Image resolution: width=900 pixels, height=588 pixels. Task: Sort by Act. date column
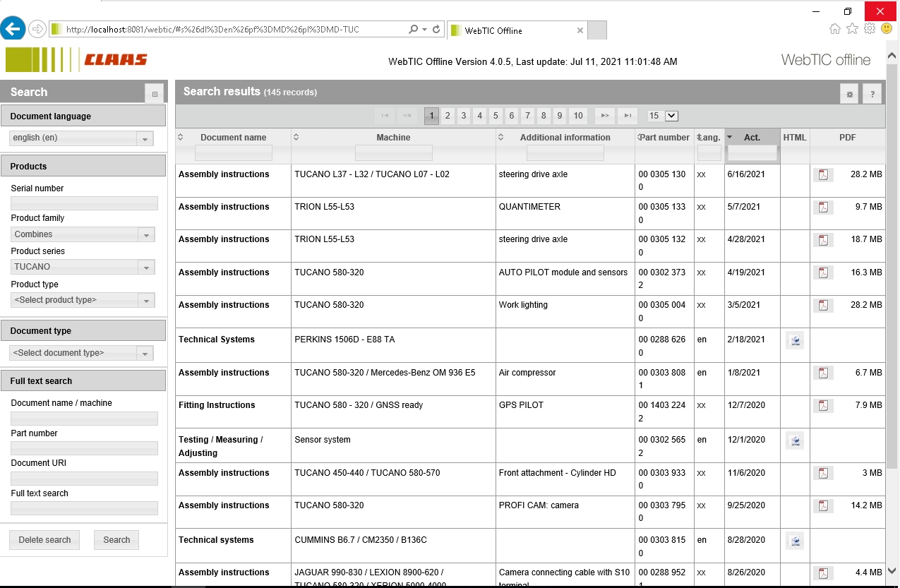tap(752, 138)
